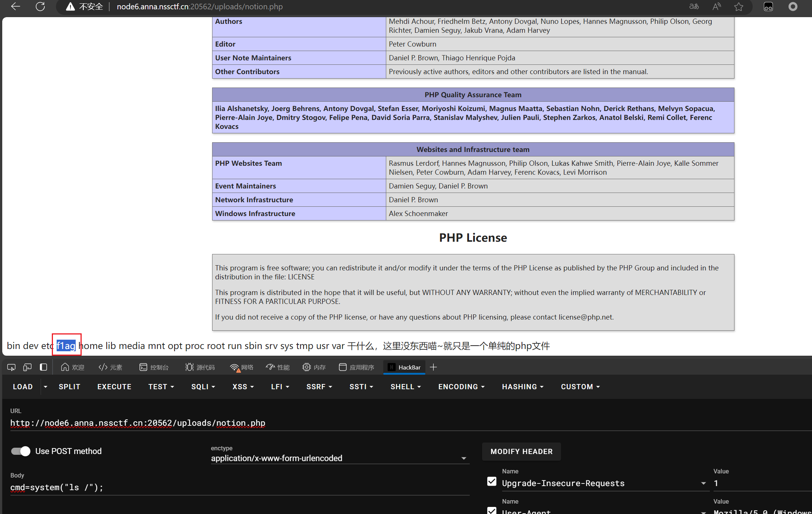Expand the SQLI dropdown menu
Viewport: 812px width, 514px height.
[203, 387]
